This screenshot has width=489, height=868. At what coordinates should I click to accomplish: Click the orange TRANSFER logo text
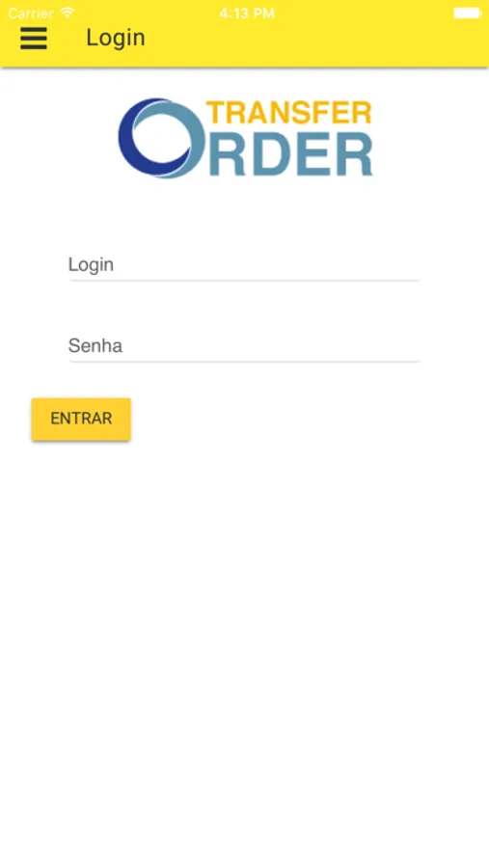point(288,113)
